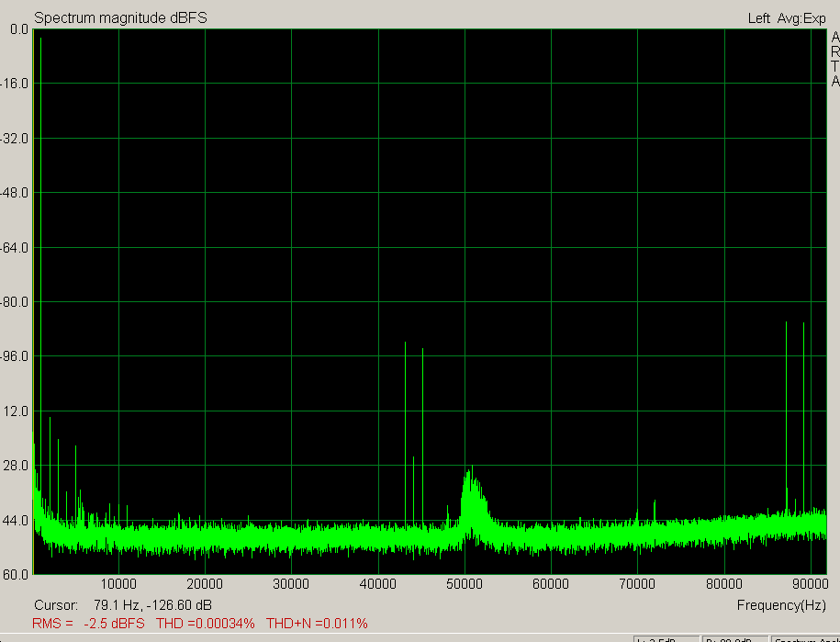Click the vertical ARTA logo text
Viewport: 840px width, 642px height.
(835, 59)
